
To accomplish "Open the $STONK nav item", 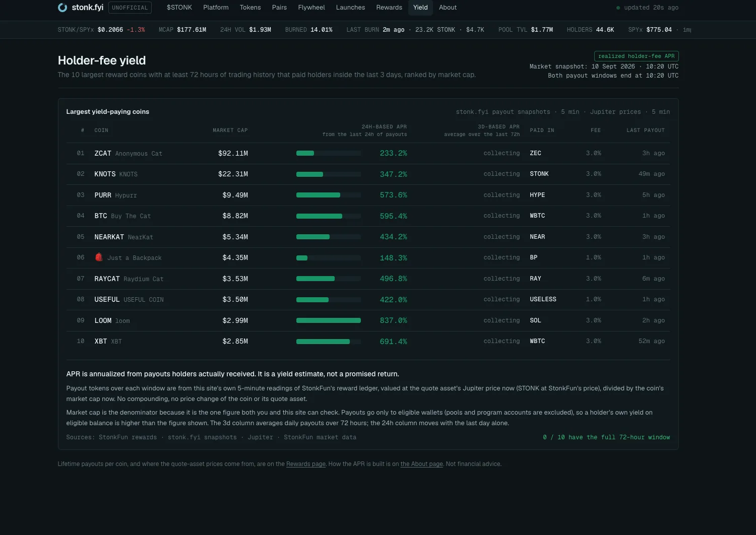I will (179, 8).
